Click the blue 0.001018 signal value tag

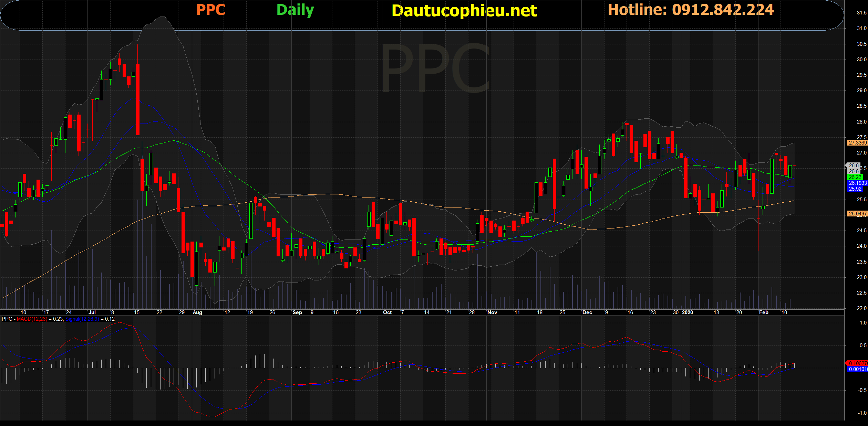858,369
